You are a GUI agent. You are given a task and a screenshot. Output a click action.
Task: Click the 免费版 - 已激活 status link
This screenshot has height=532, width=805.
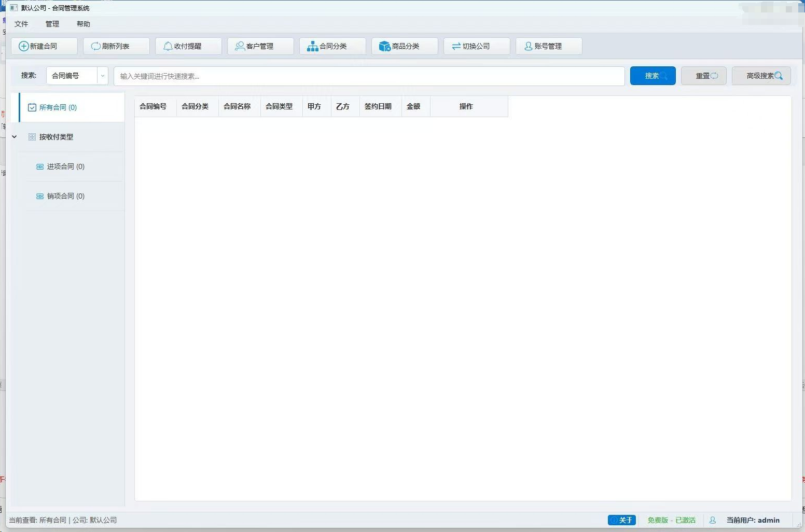point(672,520)
